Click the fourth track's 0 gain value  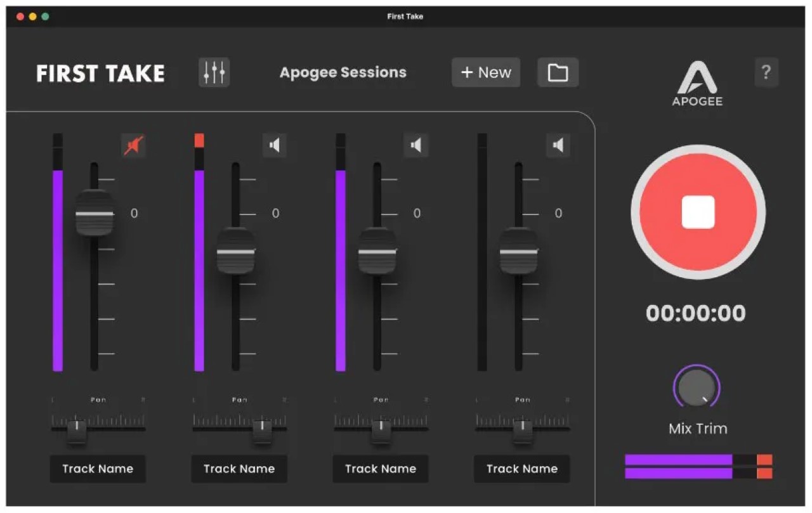tap(558, 213)
